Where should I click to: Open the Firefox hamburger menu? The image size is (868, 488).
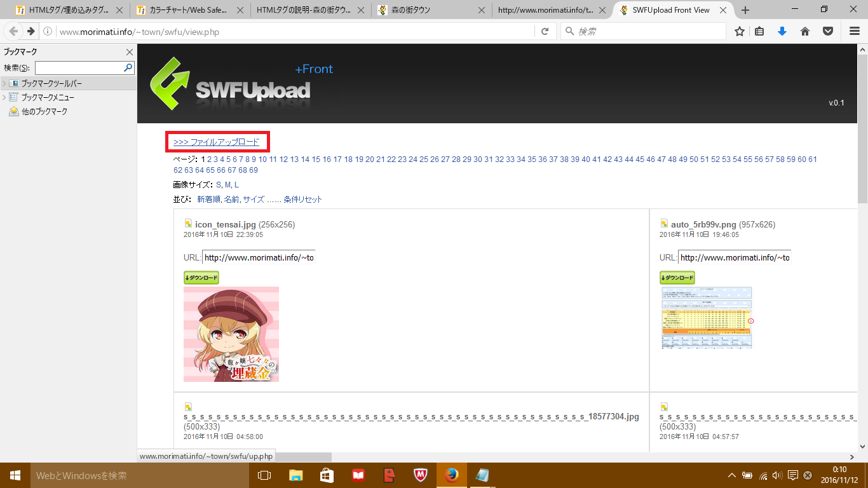point(854,31)
